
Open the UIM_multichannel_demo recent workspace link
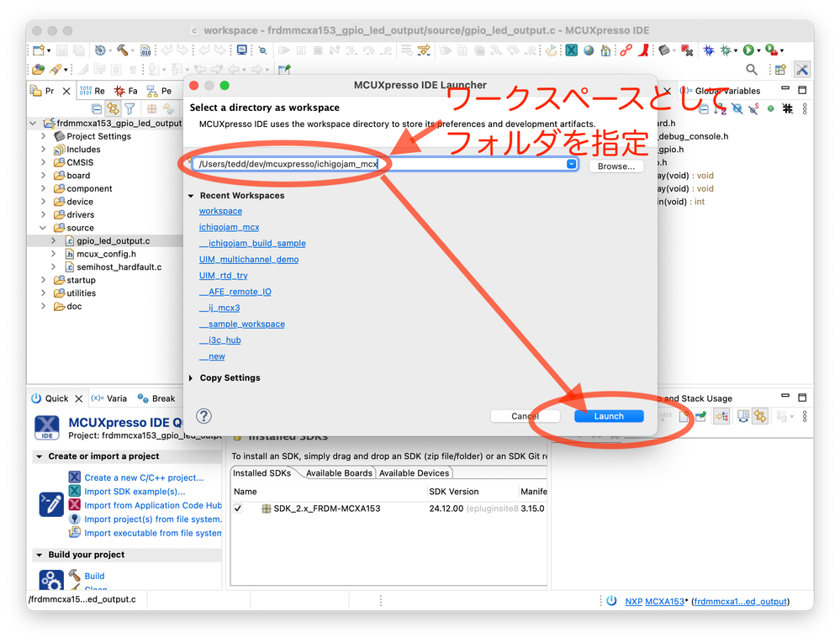coord(249,260)
